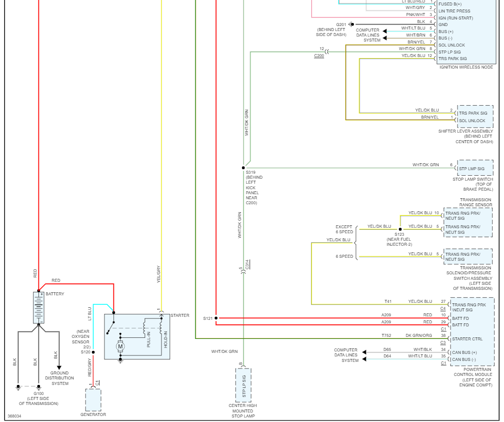Viewport: 504px width, 422px height.
Task: Click the Shifter Lever Assembly connector box
Action: click(x=475, y=117)
